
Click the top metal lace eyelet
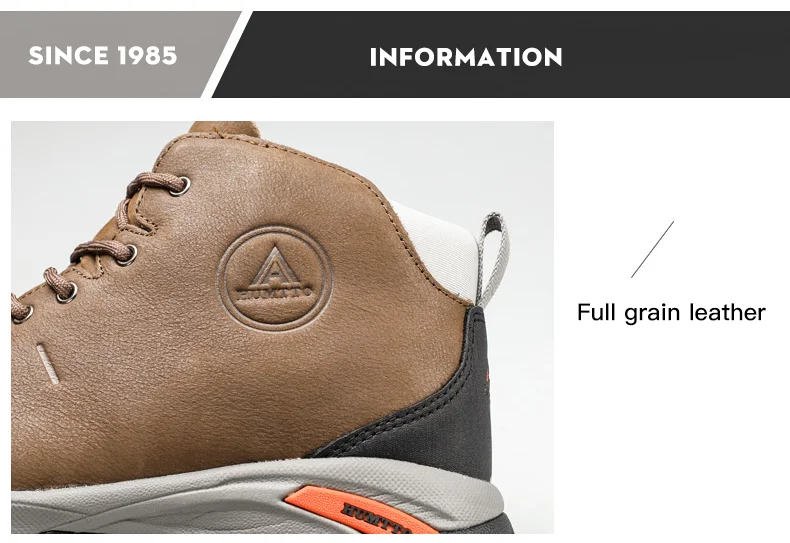click(x=181, y=186)
